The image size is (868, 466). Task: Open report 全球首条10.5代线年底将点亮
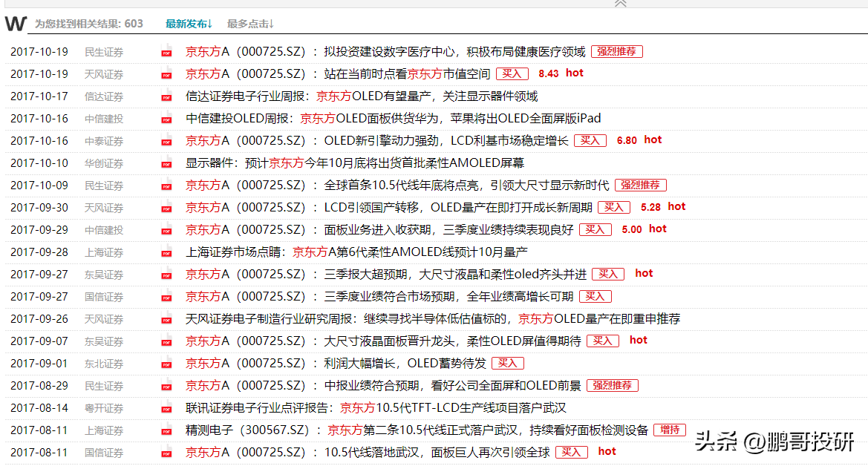pos(397,186)
